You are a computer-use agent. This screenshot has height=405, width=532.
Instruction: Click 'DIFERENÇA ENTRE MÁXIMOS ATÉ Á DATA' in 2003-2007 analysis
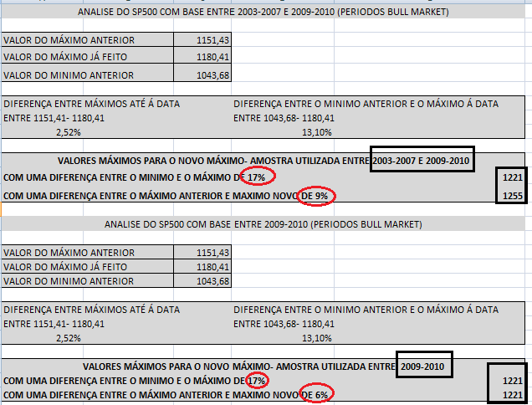[92, 104]
